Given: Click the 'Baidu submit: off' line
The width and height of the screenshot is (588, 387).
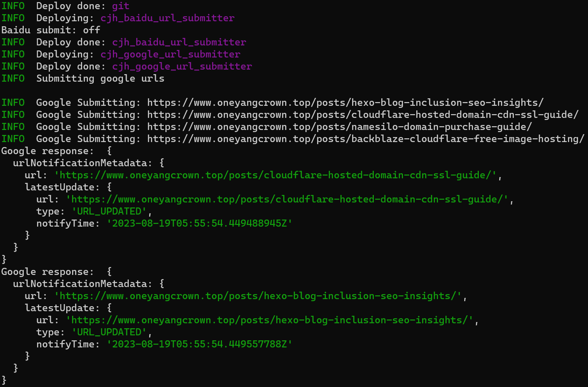Looking at the screenshot, I should click(x=50, y=30).
